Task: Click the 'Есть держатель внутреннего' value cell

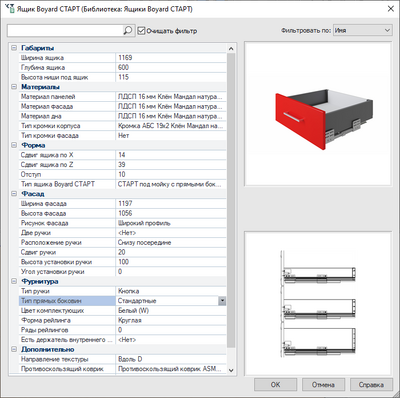Action: [171, 340]
